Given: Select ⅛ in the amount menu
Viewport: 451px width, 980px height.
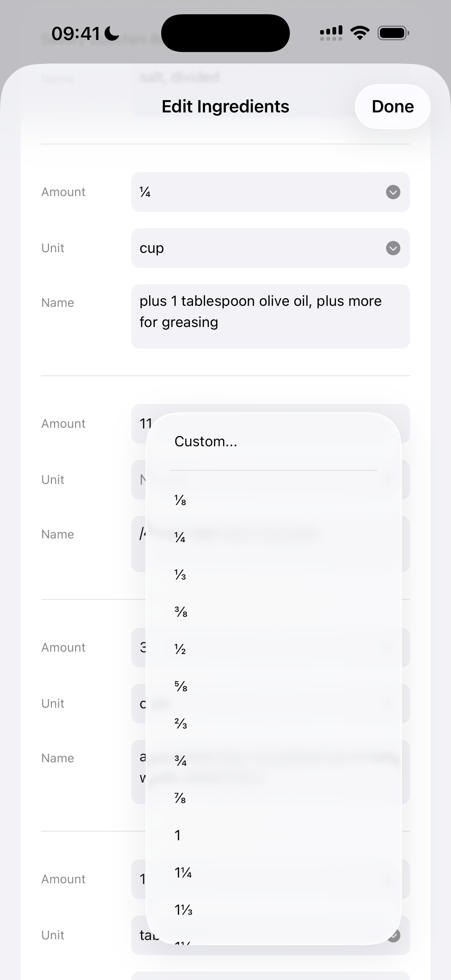Looking at the screenshot, I should (180, 500).
